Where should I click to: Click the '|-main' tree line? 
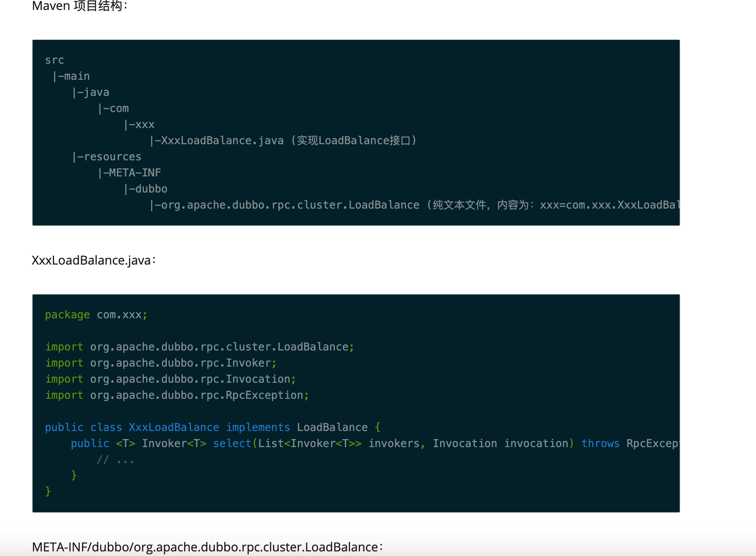71,76
